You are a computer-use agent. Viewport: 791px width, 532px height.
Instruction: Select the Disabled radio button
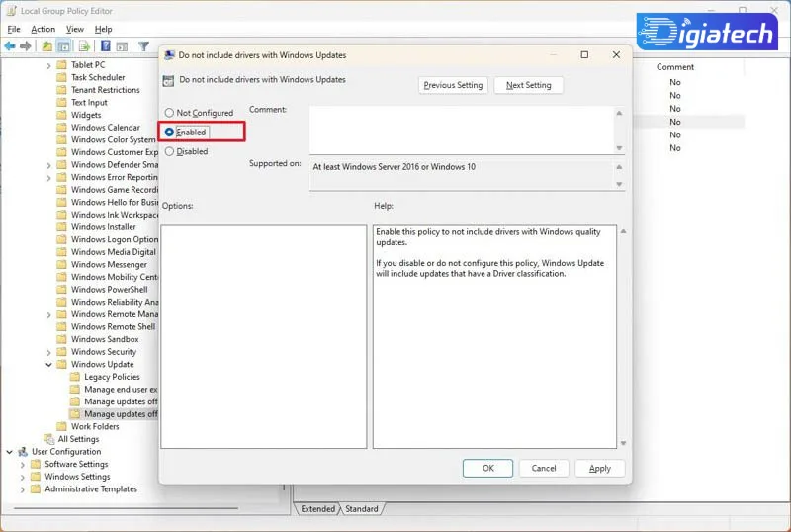tap(169, 151)
